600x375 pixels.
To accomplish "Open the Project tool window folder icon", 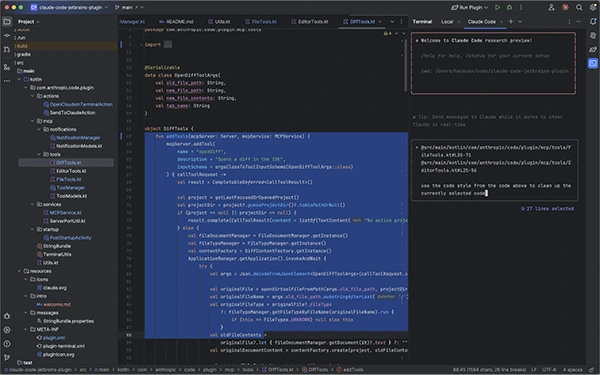I will tap(7, 21).
